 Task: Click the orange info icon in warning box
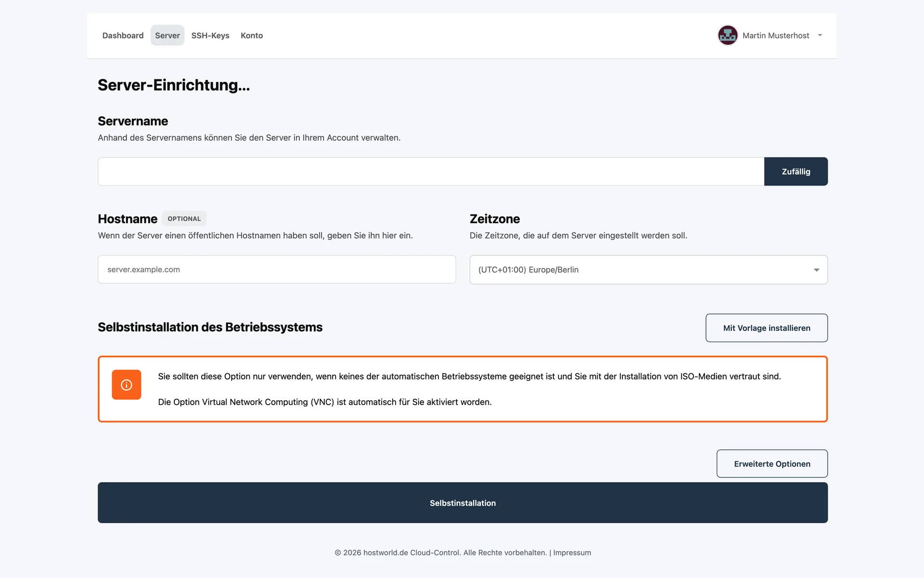point(126,384)
